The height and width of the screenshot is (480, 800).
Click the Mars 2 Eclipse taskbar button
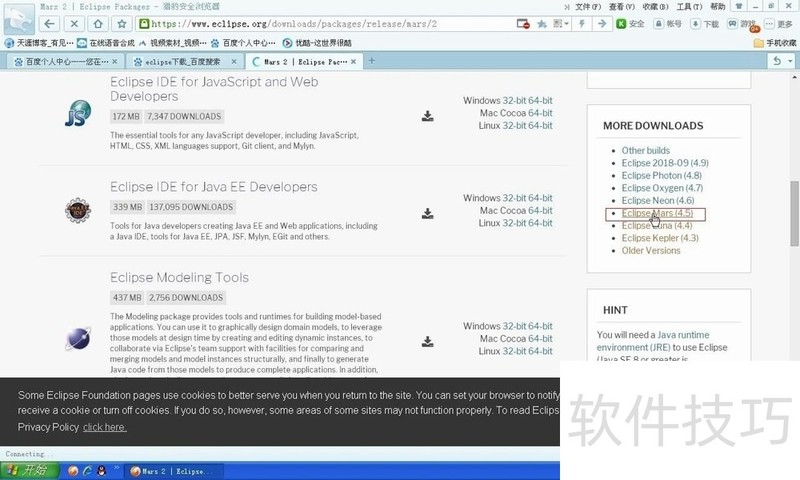tap(173, 471)
